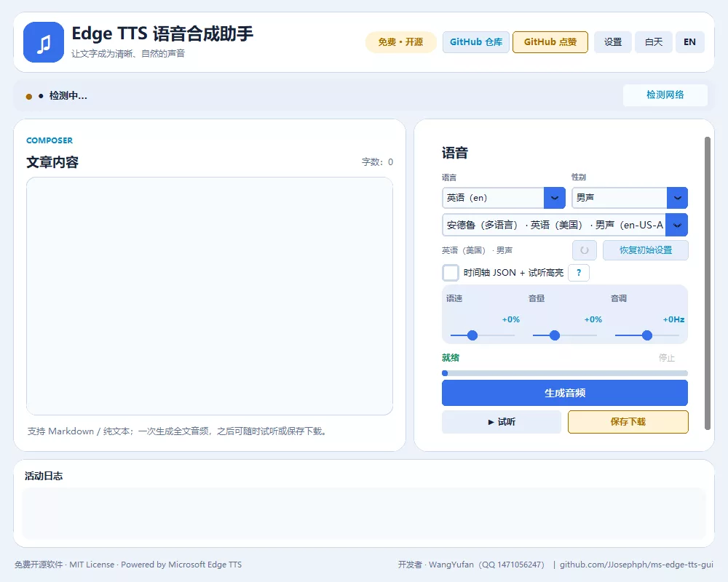The height and width of the screenshot is (582, 728).
Task: Click the refresh voice list icon button
Action: point(584,250)
